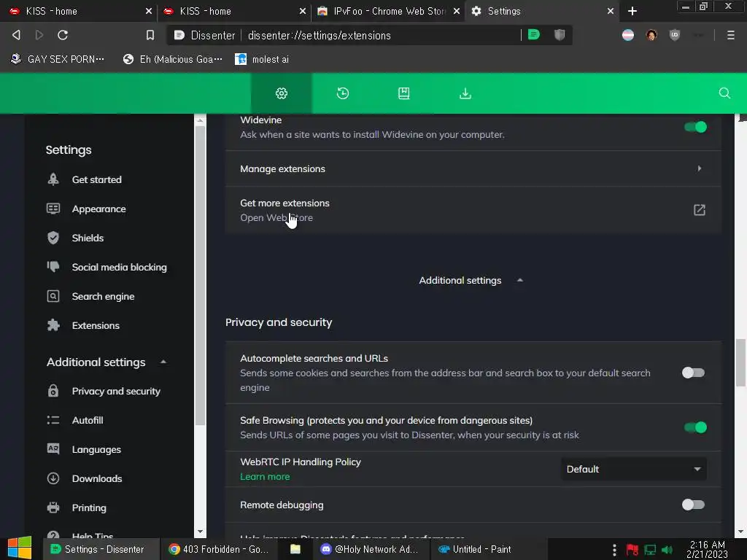Screen dimensions: 747x560
Task: Disable the Safe Browsing toggle
Action: click(695, 427)
